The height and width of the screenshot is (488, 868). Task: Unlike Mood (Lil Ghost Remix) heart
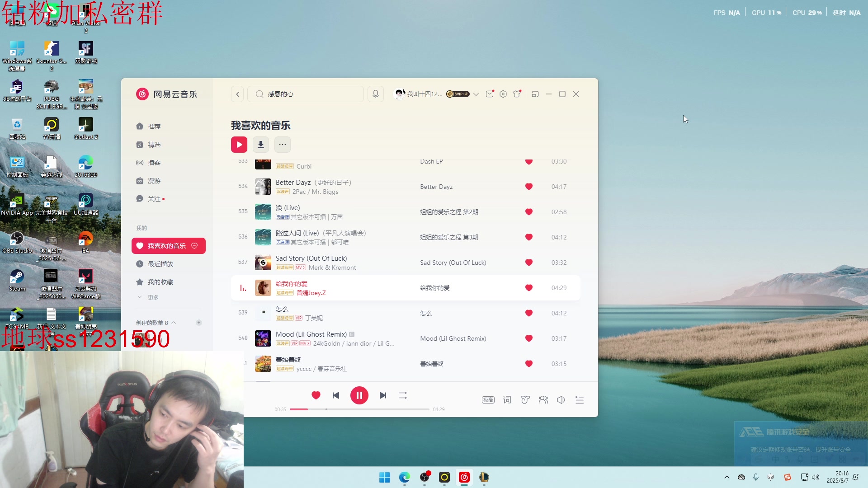click(x=529, y=338)
